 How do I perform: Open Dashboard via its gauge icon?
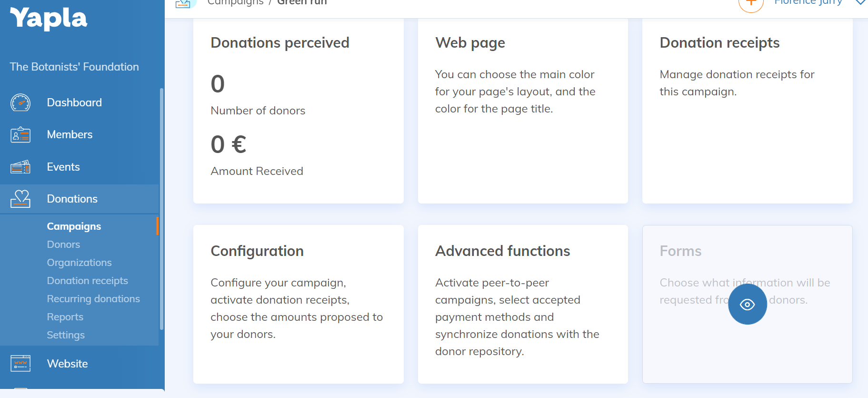pyautogui.click(x=20, y=102)
